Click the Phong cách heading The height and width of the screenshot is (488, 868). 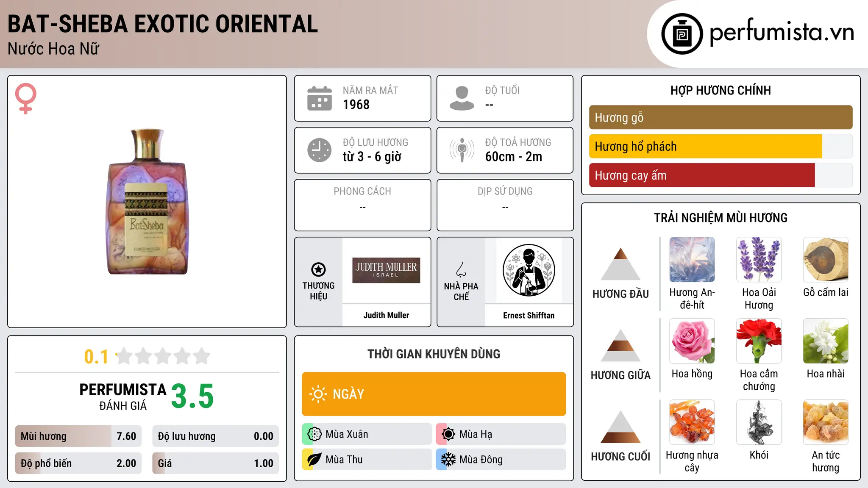[362, 191]
